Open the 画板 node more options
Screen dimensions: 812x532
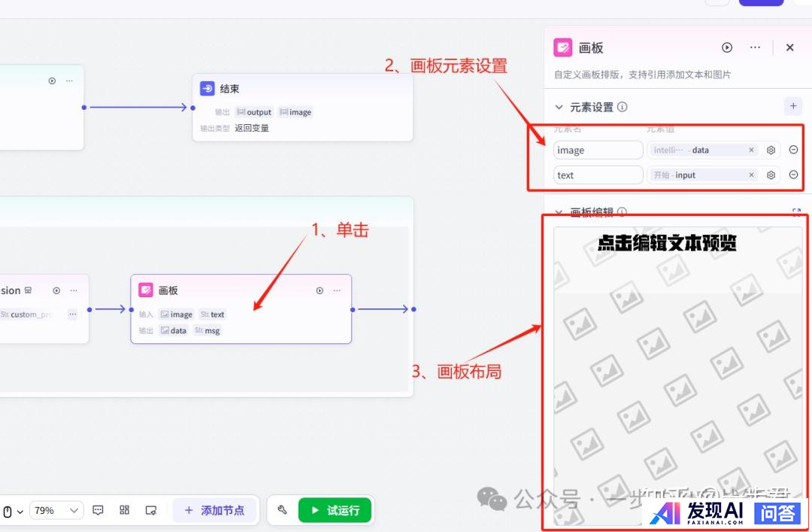(x=337, y=290)
